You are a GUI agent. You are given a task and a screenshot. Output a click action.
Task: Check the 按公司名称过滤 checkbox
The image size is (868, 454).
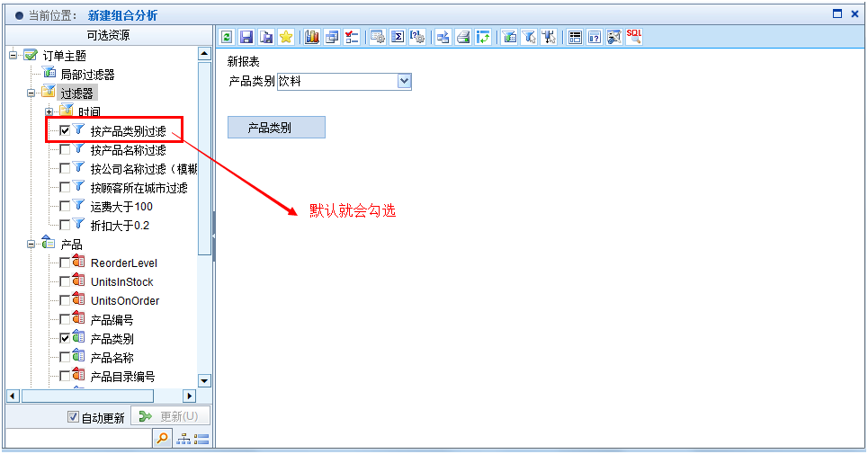pos(65,168)
